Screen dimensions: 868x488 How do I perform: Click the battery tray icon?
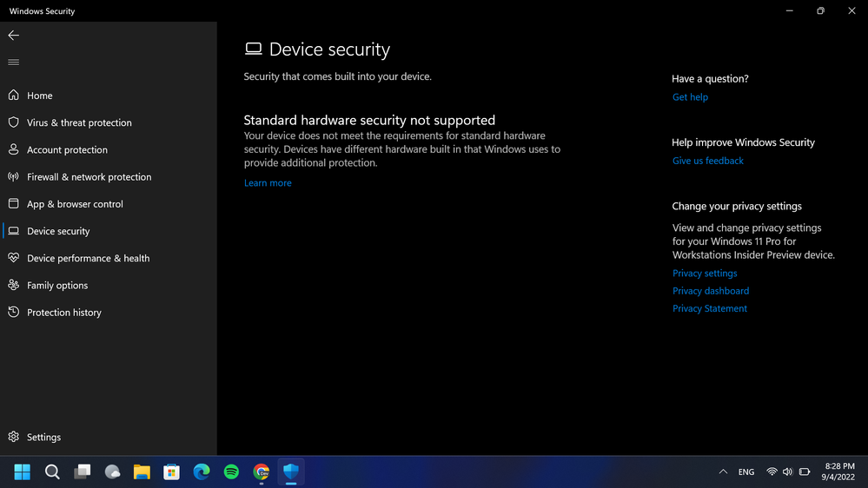pyautogui.click(x=805, y=472)
